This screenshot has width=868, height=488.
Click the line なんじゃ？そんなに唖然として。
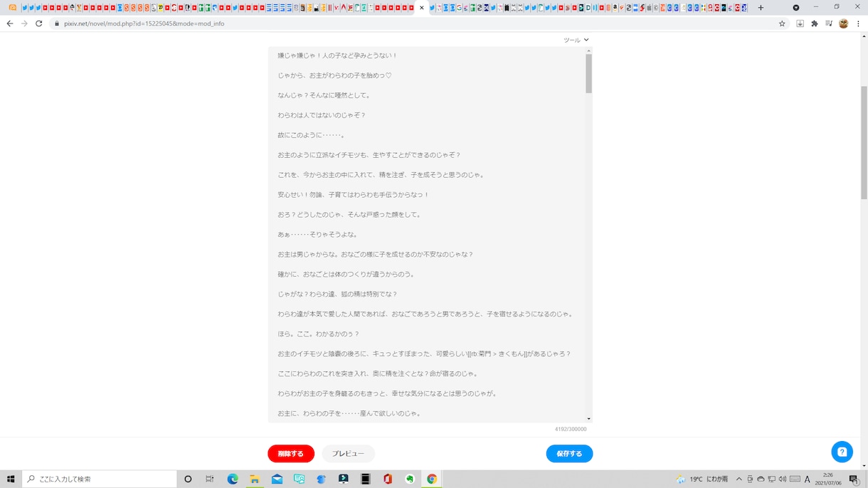click(x=324, y=95)
